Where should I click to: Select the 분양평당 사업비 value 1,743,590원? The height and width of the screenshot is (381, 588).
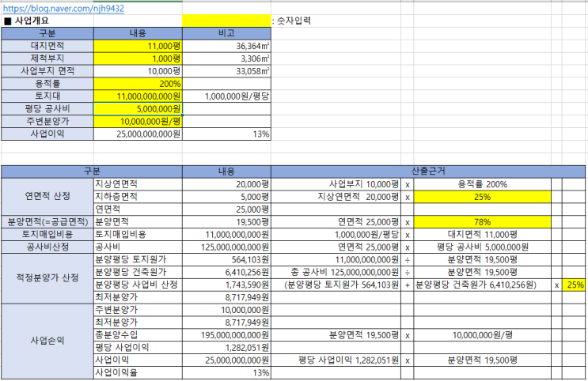226,285
